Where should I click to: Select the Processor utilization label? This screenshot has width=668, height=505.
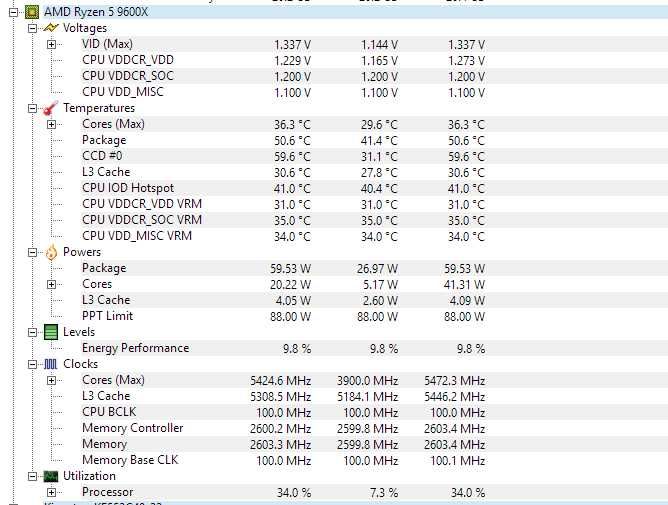point(108,492)
